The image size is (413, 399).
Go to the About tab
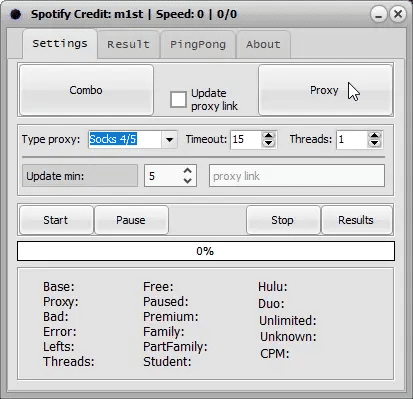coord(263,44)
